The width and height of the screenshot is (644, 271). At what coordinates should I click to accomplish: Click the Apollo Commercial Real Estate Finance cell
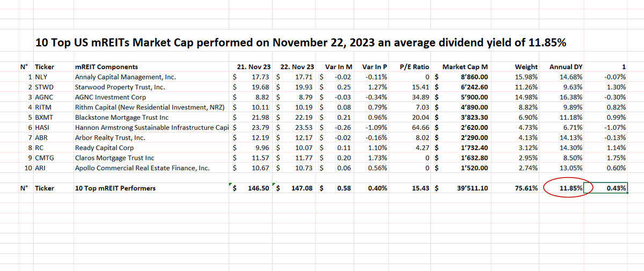pyautogui.click(x=142, y=168)
